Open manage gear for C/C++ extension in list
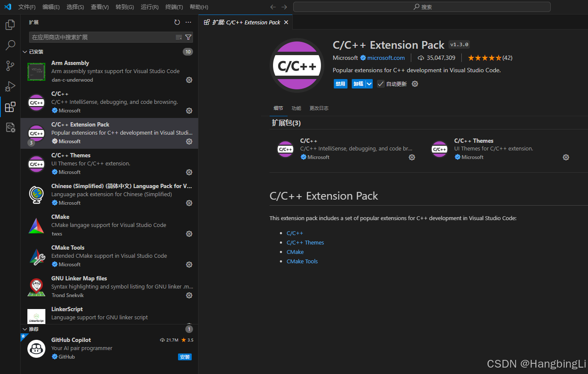 click(x=189, y=111)
